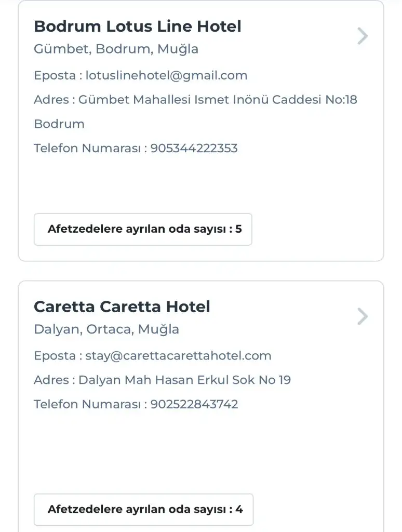Click the Eposta label in the Lotus card

[x=55, y=75]
